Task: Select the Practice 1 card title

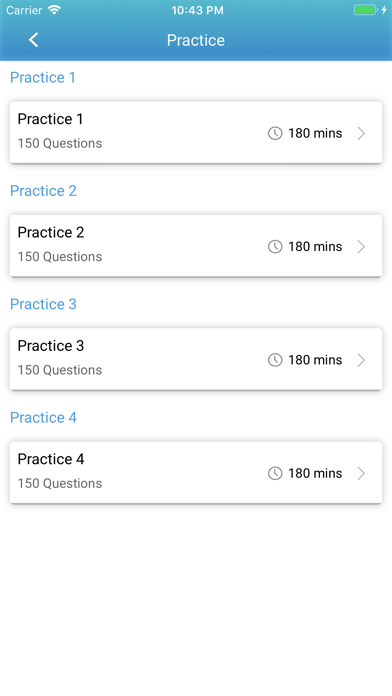Action: point(50,119)
